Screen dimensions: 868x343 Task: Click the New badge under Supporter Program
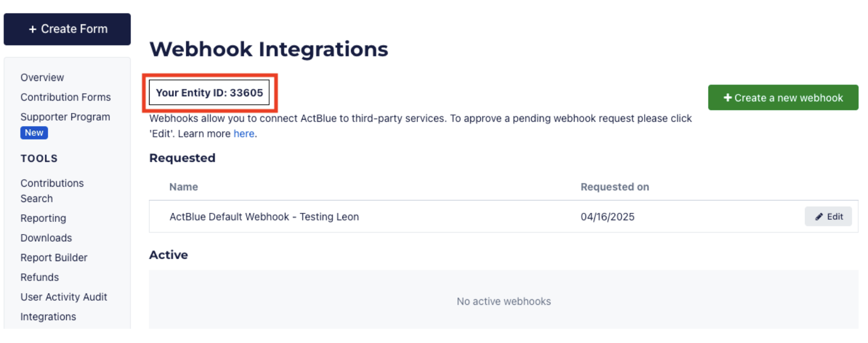click(34, 133)
